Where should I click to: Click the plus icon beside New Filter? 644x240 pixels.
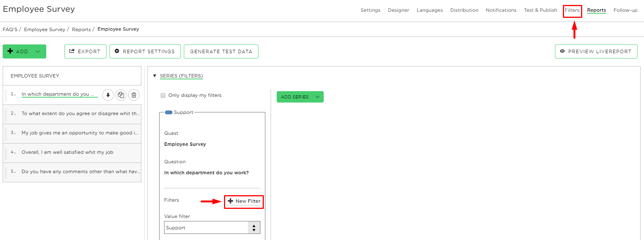[x=230, y=201]
